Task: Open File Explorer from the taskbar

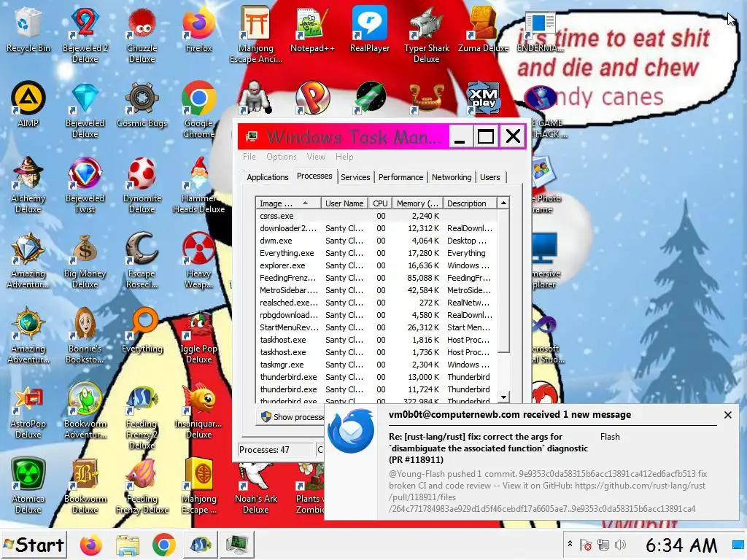Action: pos(127,545)
